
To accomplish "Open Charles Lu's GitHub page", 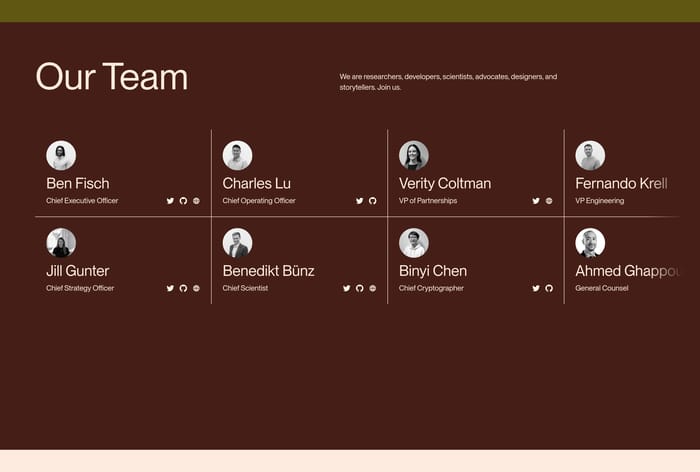I will [373, 201].
